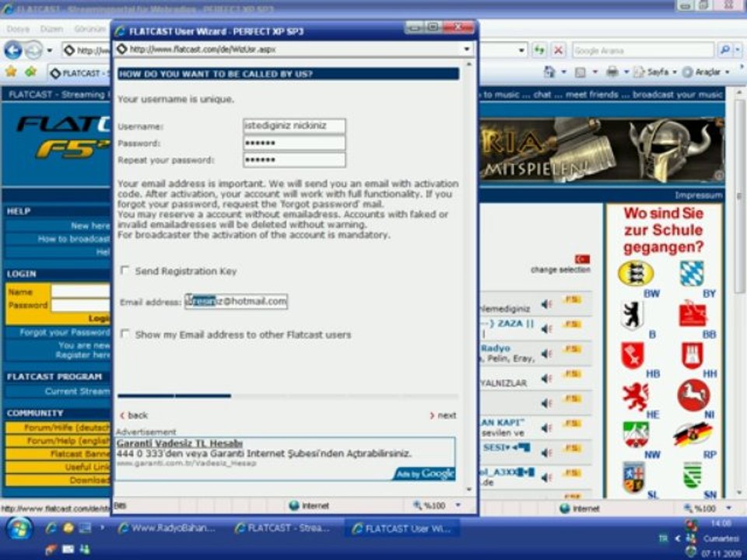Viewport: 747px width, 560px height.
Task: Open the back/forward history dropdown arrow
Action: (x=50, y=50)
